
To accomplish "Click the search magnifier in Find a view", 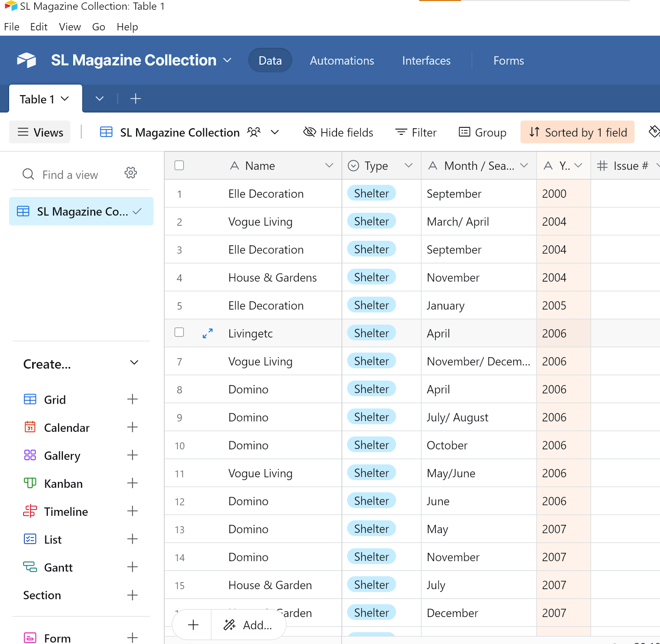I will 28,174.
